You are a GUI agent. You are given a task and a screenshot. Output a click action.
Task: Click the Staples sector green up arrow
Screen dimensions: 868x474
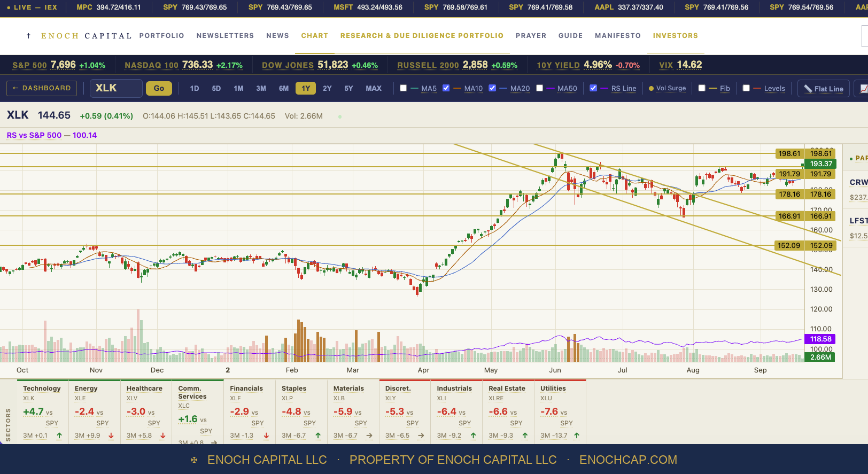318,436
